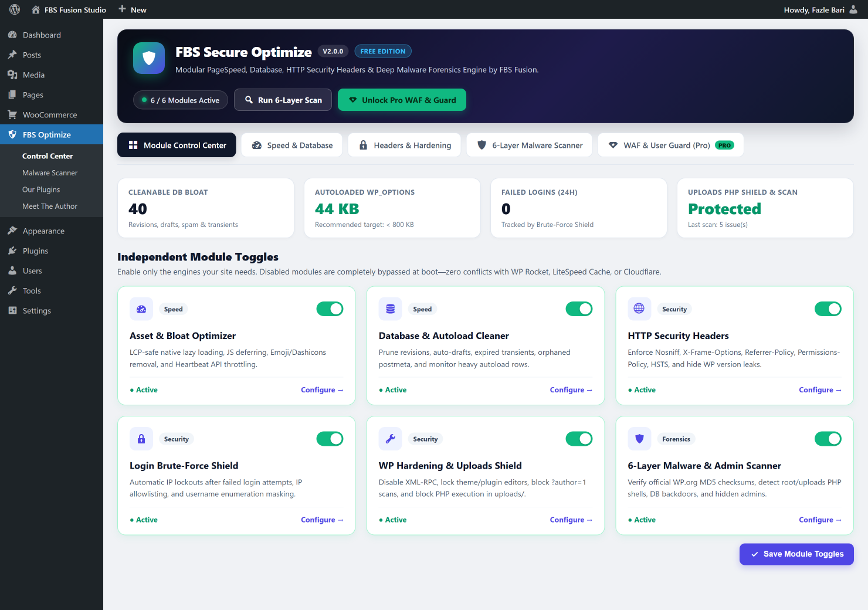Toggle the HTTP Security Headers module
Image resolution: width=868 pixels, height=610 pixels.
828,309
